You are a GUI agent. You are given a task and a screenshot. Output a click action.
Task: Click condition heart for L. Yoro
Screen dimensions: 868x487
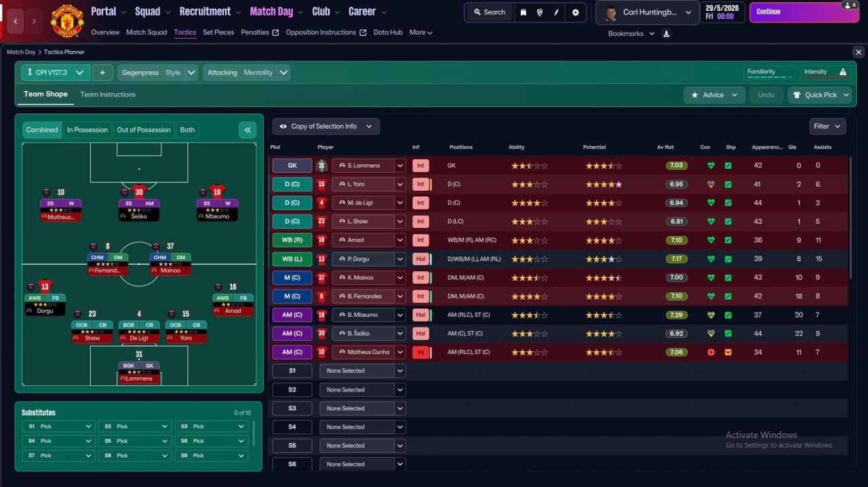[x=711, y=184]
